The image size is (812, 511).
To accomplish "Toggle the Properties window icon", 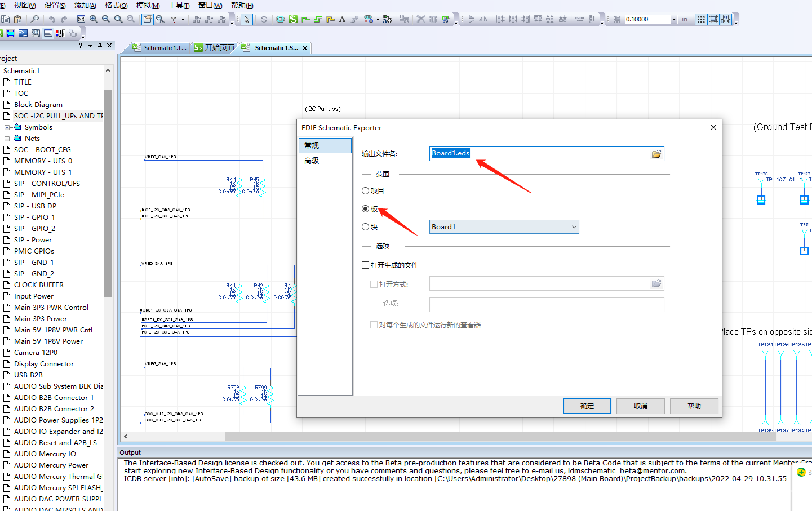I will (x=148, y=19).
